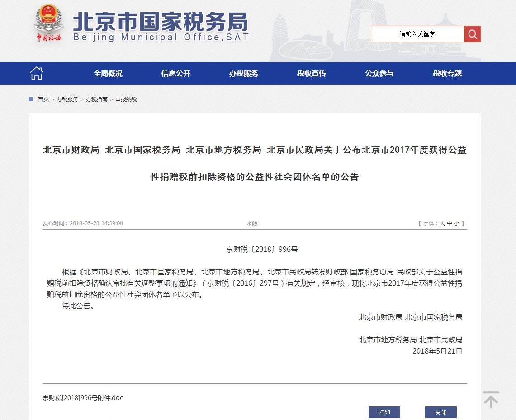Set font size to 大 (large)
This screenshot has height=420, width=516.
[x=442, y=223]
